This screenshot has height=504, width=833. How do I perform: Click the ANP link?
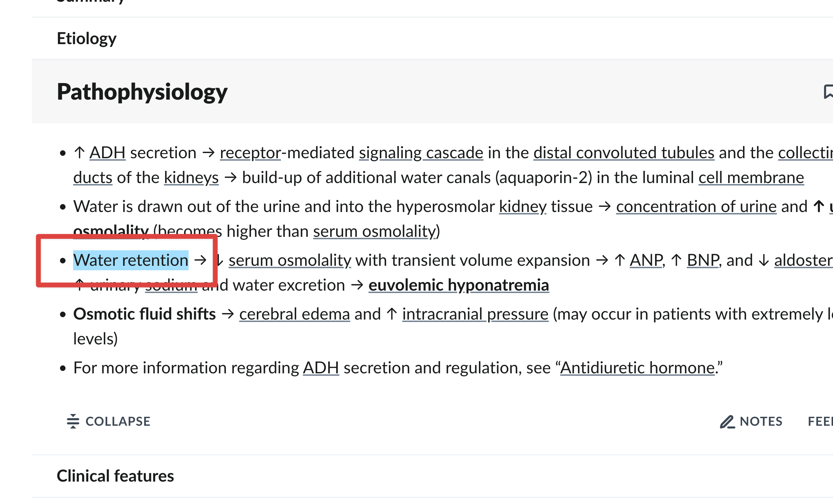[646, 260]
